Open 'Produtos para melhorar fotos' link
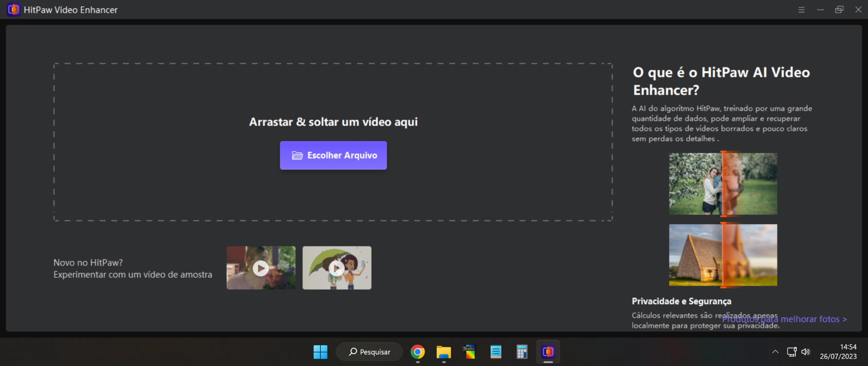The image size is (868, 366). click(x=785, y=319)
